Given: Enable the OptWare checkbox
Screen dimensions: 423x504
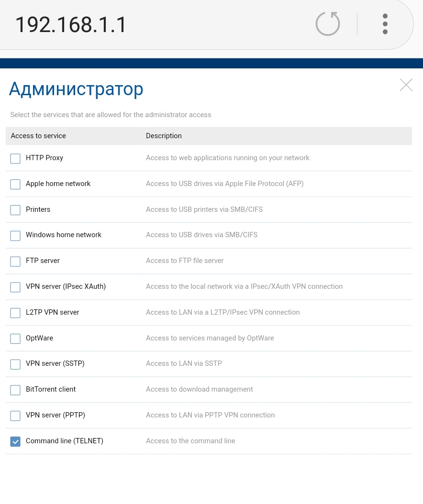Looking at the screenshot, I should coord(15,339).
